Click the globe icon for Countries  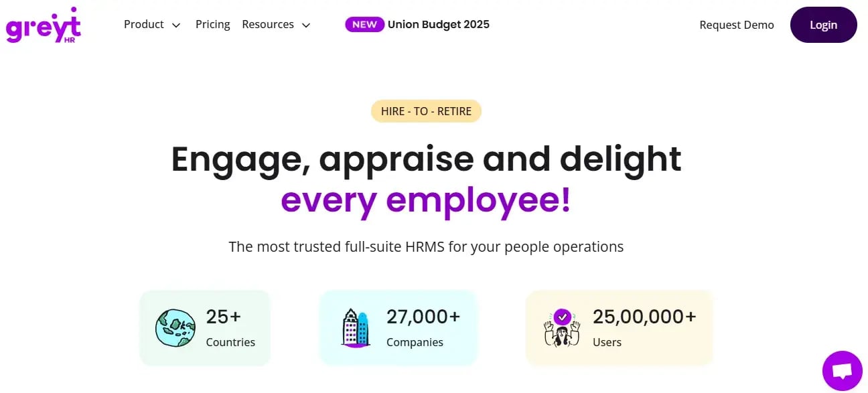tap(175, 327)
